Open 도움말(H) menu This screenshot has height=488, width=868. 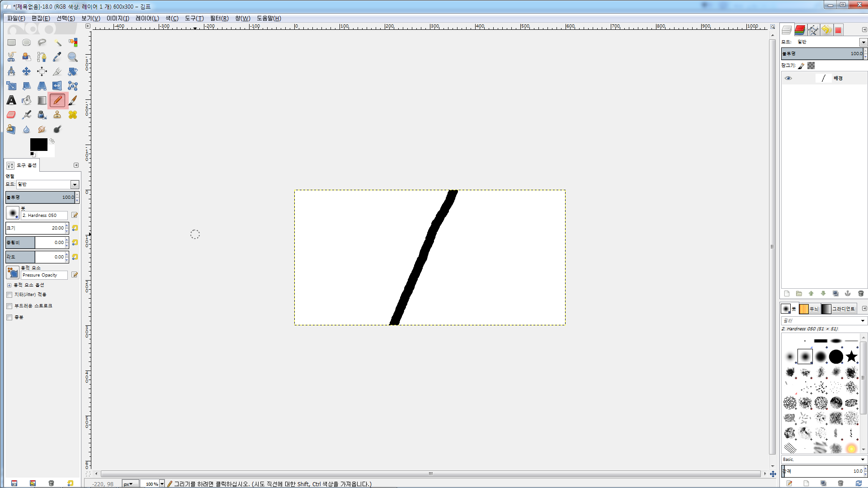pos(269,18)
